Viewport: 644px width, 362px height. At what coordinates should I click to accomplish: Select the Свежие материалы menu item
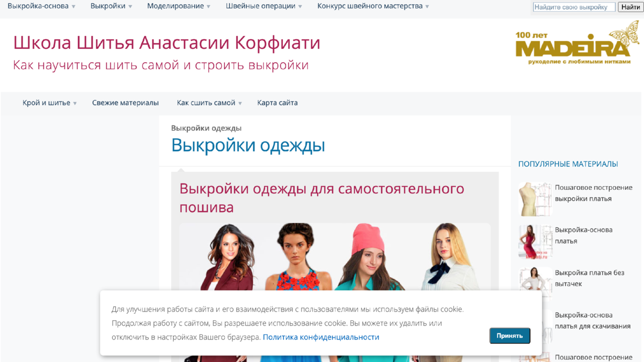(126, 102)
